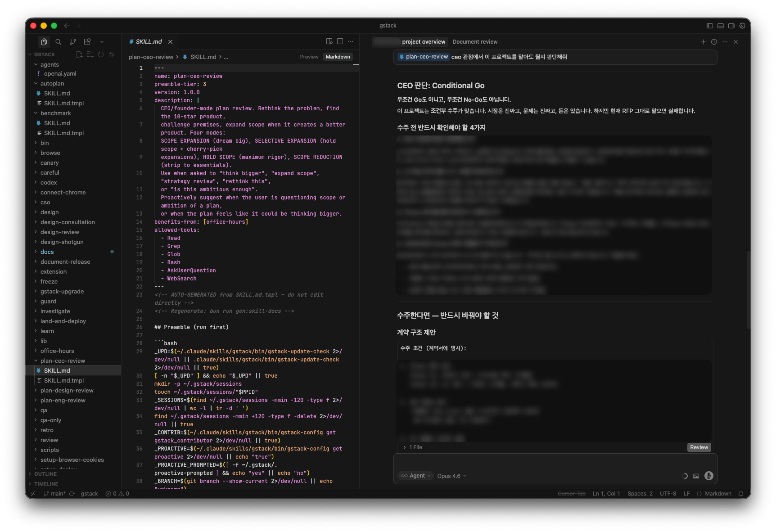Expand the TIMELINE section
This screenshot has height=532, width=776.
[46, 484]
